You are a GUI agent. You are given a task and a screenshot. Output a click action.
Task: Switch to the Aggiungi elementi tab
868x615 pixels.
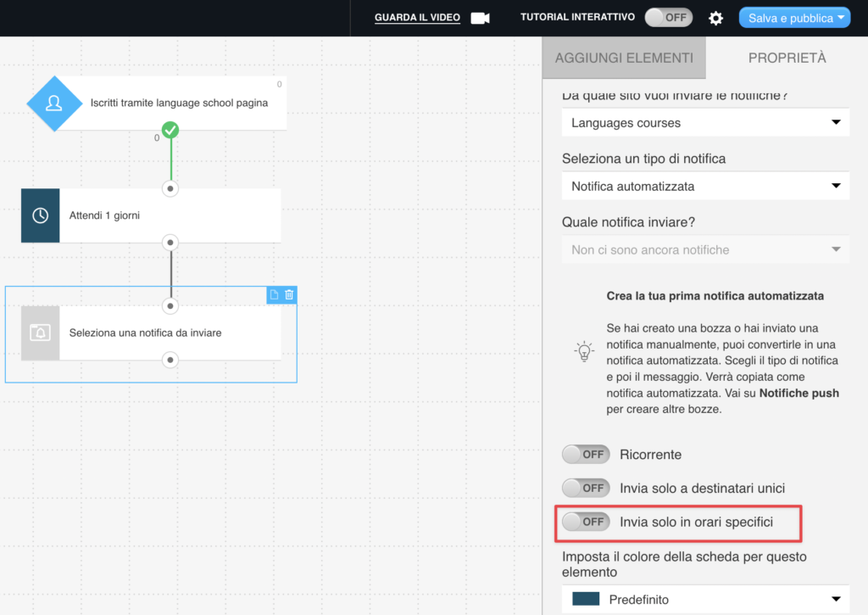coord(624,58)
